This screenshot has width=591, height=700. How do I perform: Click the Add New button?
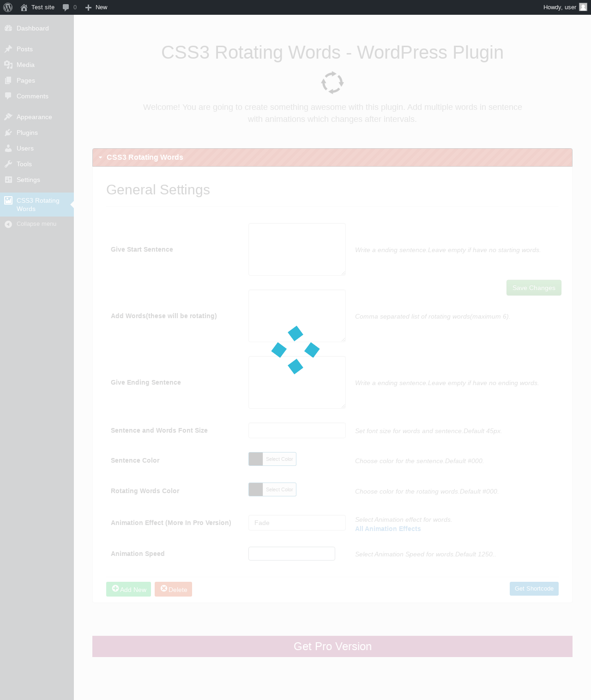tap(128, 589)
